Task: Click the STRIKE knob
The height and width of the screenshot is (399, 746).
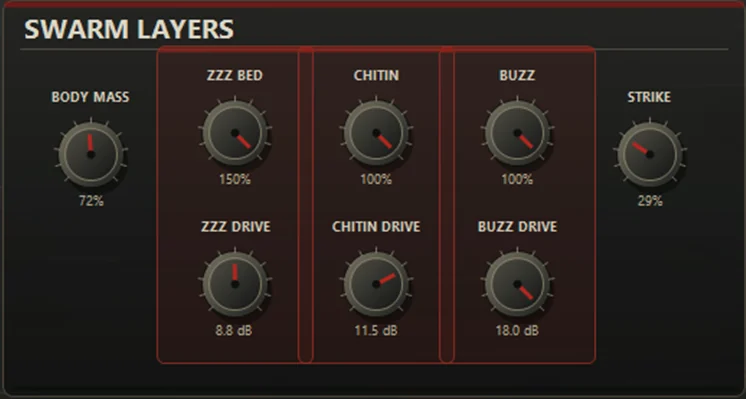Action: [x=649, y=155]
